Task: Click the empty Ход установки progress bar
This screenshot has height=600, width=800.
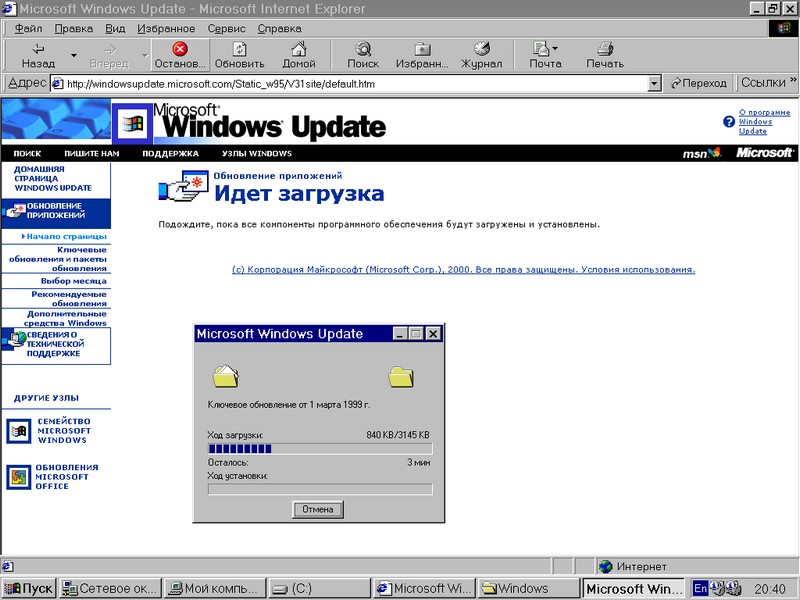Action: [x=320, y=489]
